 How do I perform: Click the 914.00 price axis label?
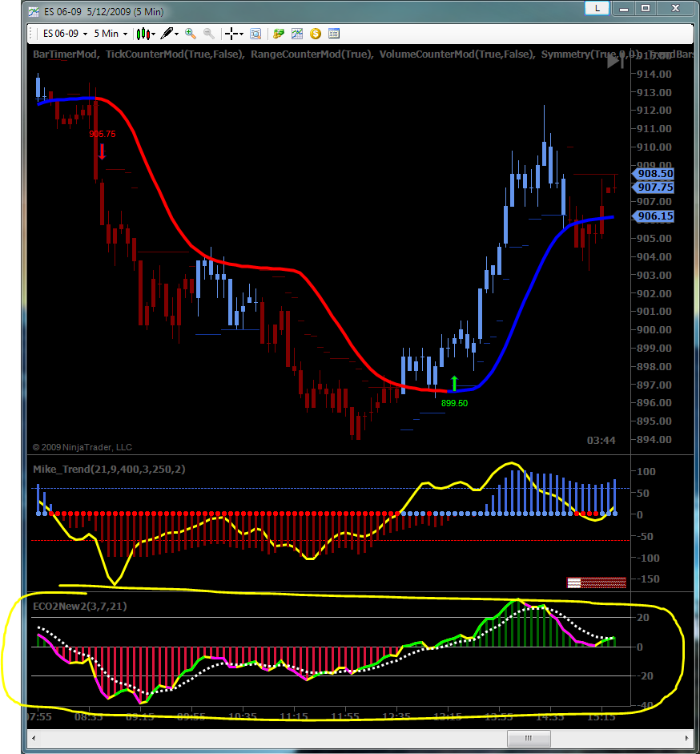(654, 74)
